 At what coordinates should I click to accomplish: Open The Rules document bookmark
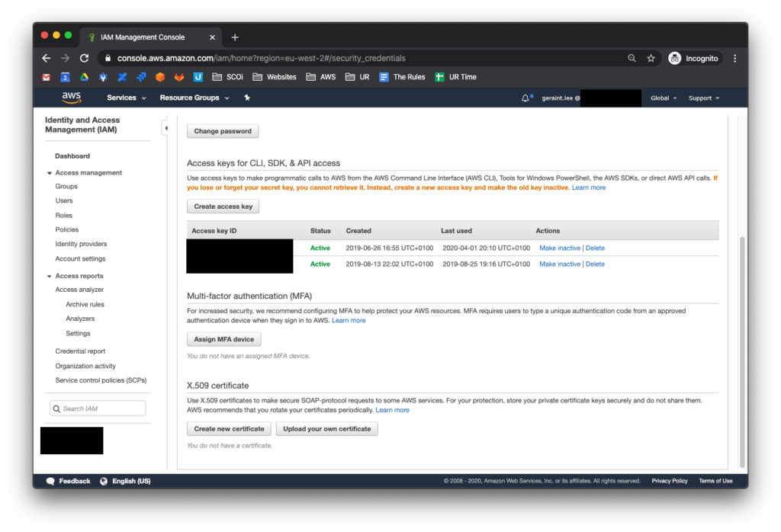click(x=402, y=77)
